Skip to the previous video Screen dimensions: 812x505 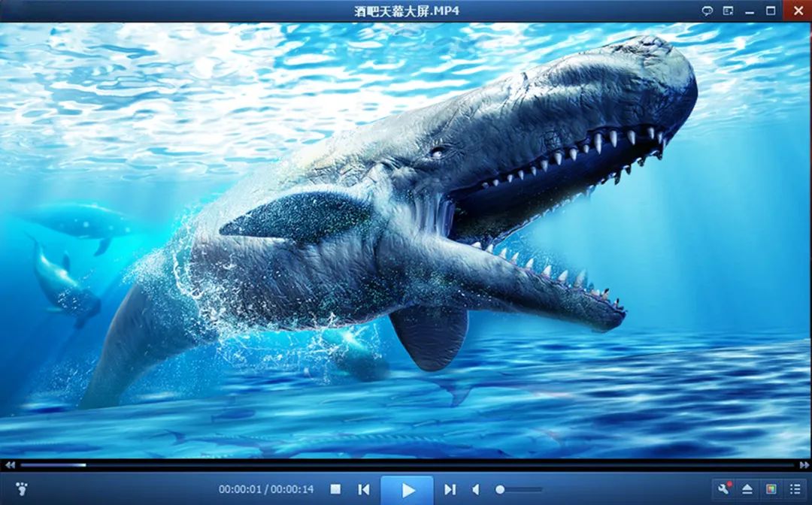point(364,489)
